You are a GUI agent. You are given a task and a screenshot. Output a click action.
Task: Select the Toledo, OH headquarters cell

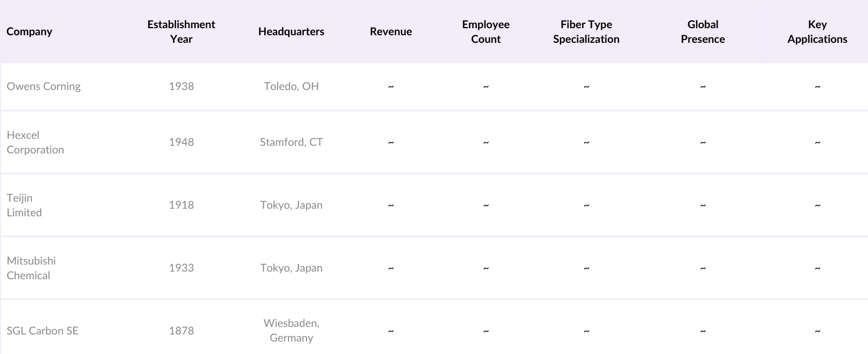[x=291, y=86]
